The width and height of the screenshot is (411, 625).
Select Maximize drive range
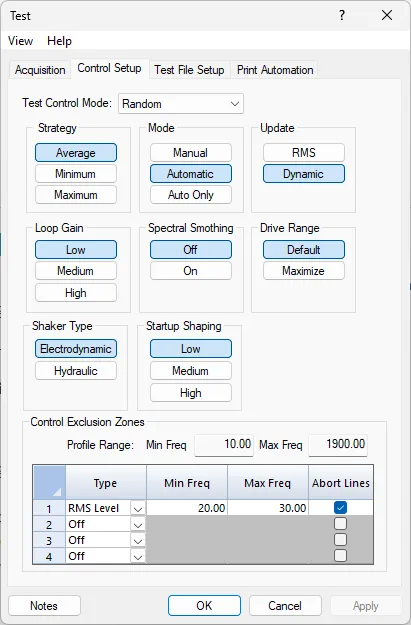(304, 271)
